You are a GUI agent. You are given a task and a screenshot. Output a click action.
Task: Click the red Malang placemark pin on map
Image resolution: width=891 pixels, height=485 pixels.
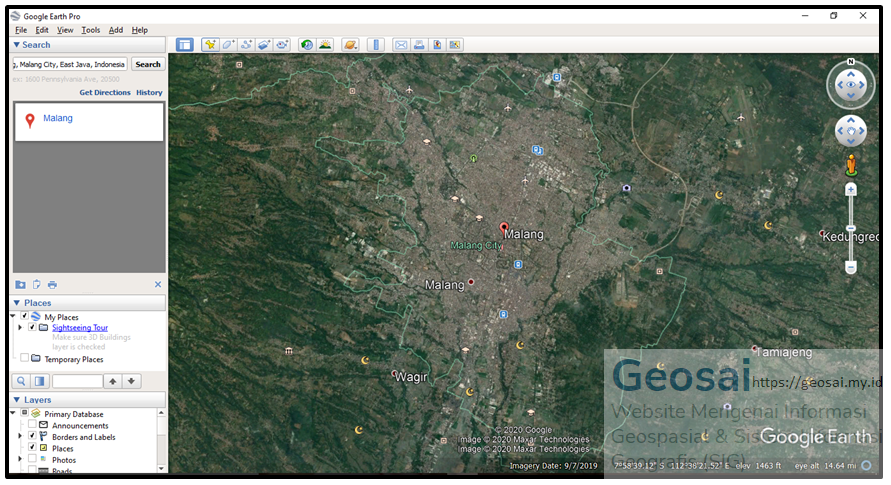(x=503, y=228)
